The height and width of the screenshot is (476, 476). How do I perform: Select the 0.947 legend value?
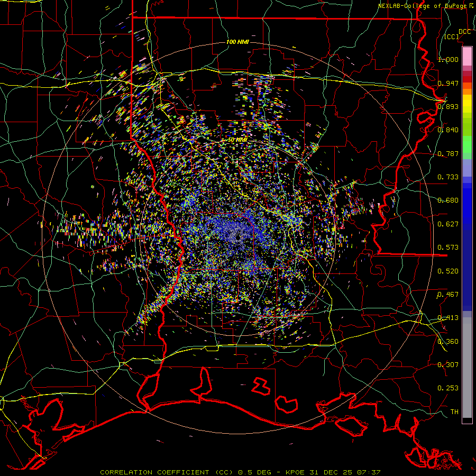click(x=448, y=83)
